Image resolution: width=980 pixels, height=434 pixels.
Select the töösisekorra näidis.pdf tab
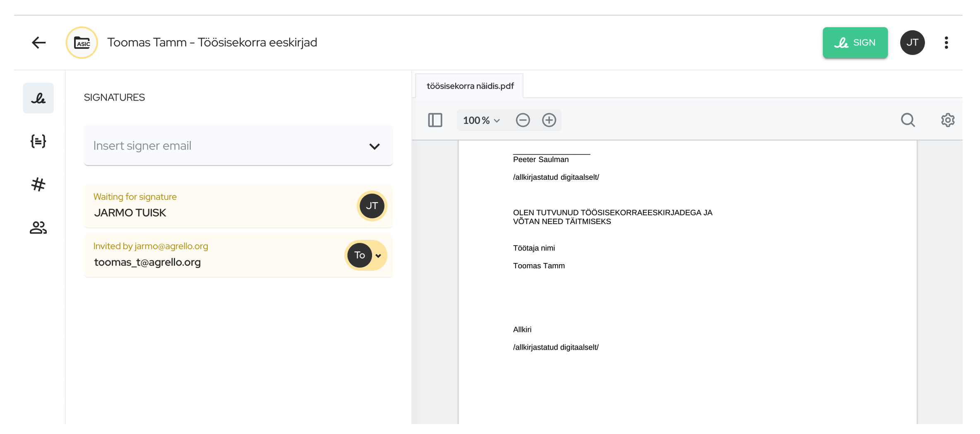(x=470, y=86)
